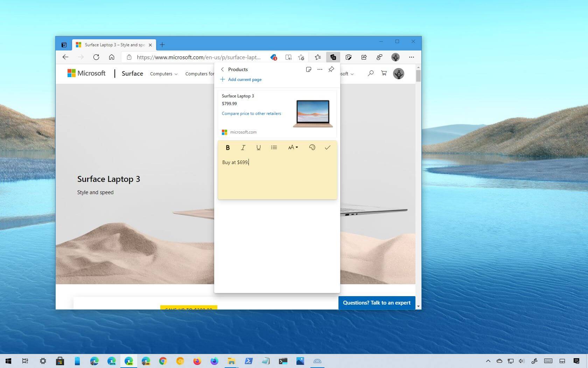Viewport: 588px width, 368px height.
Task: Open the note font size dropdown
Action: coord(293,148)
